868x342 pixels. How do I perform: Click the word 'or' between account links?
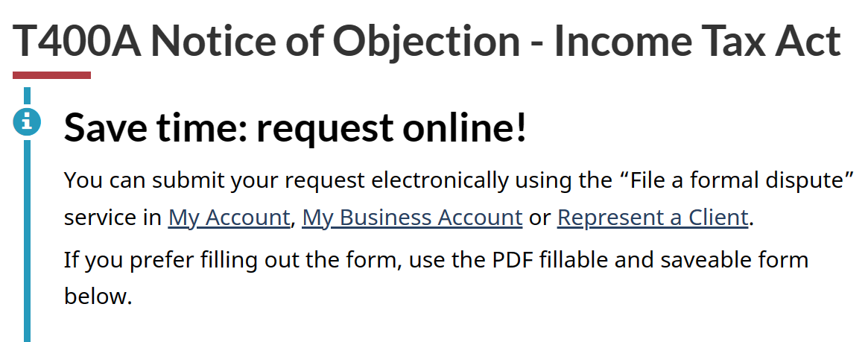pos(539,218)
